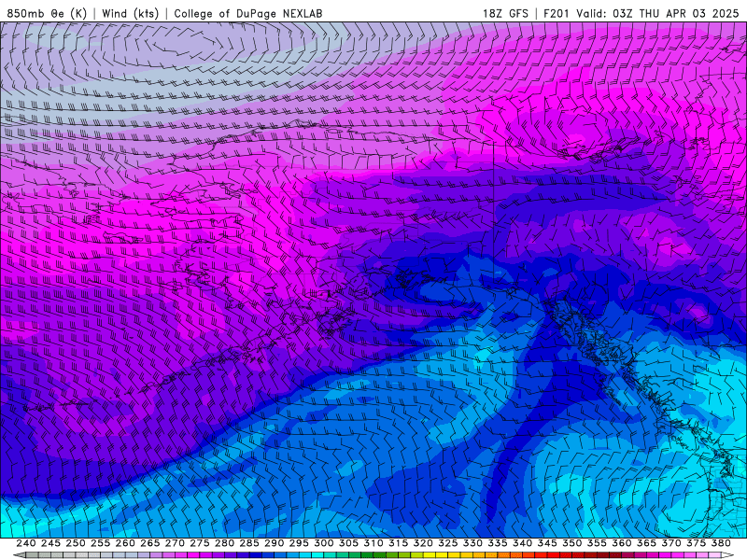The image size is (747, 560).
Task: Click the 300 legend value
Action: coord(324,543)
